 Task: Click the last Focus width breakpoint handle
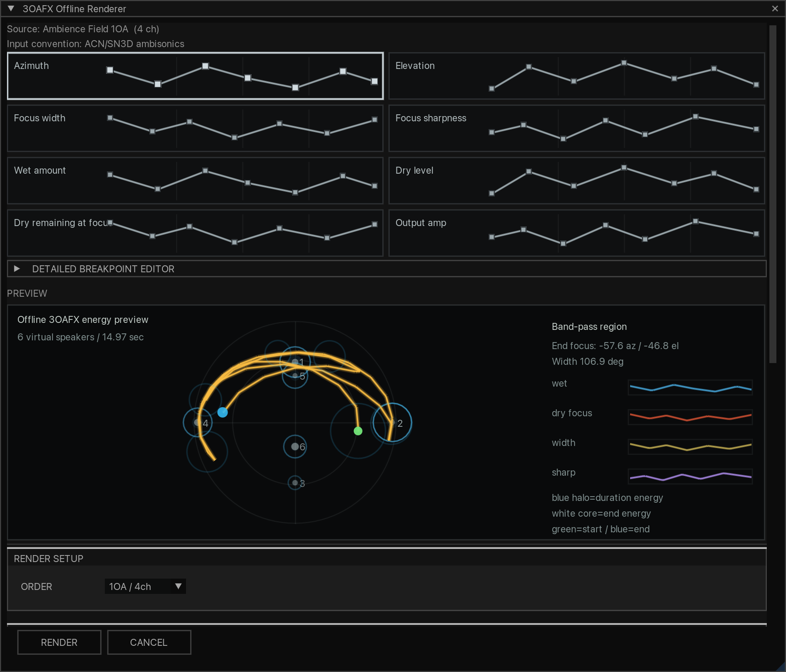[x=374, y=120]
